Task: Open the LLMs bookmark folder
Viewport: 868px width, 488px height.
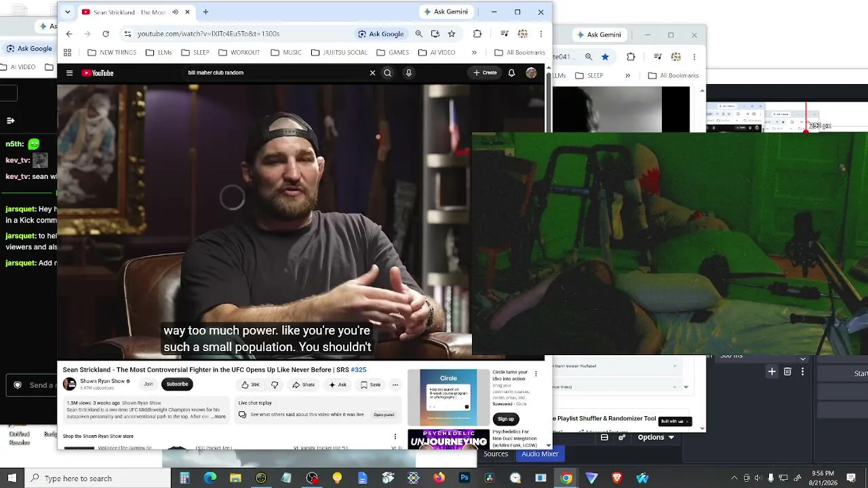Action: 158,52
